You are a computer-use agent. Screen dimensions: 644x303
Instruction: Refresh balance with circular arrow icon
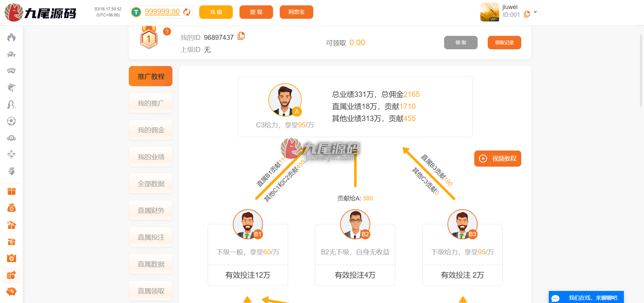tap(187, 12)
